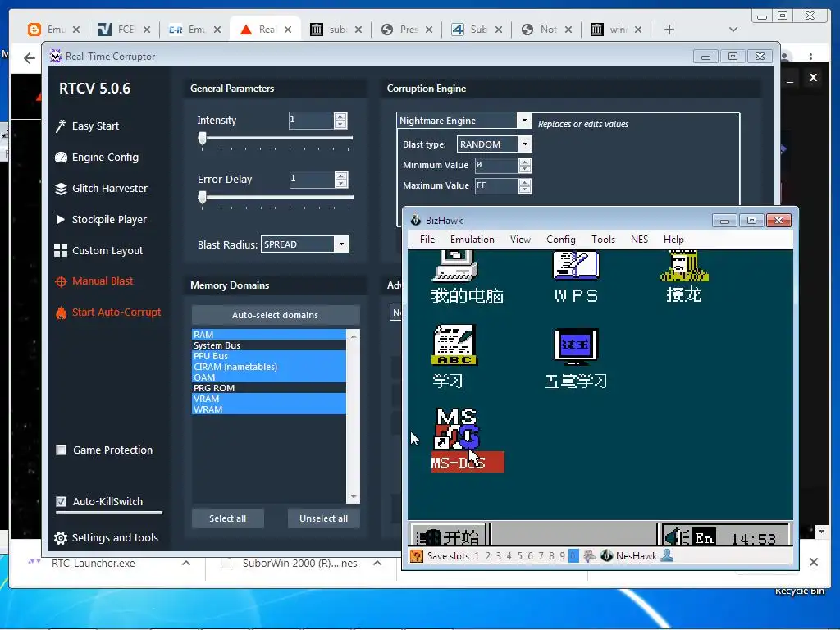
Task: Click the emulated Start button
Action: tap(449, 535)
